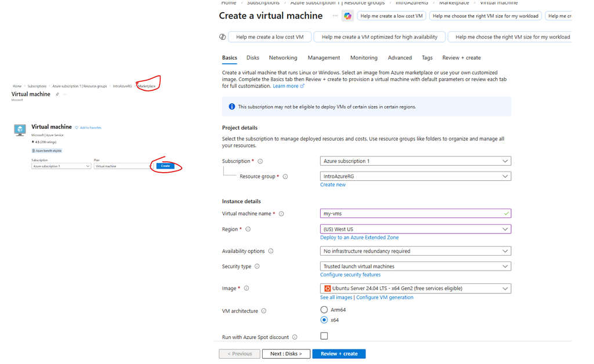Viewport: 594px width, 364px height.
Task: Click the info icon next to Virtual machine name
Action: click(281, 214)
